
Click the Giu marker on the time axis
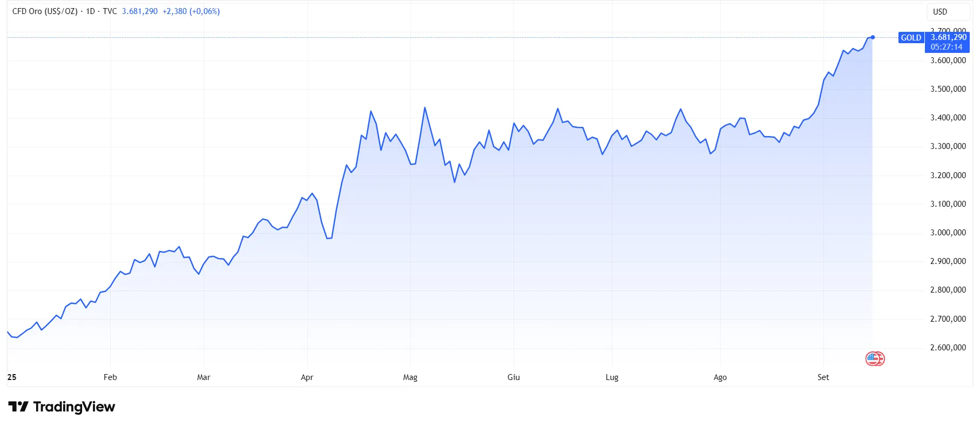coord(513,377)
